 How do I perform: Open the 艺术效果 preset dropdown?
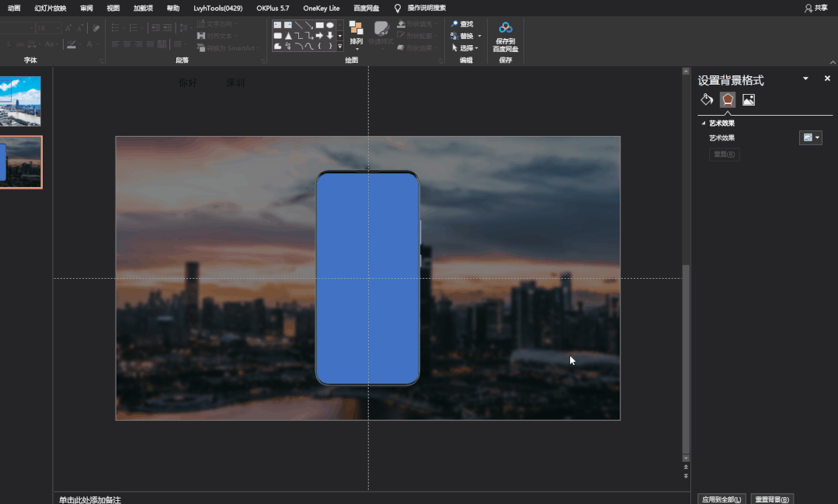(x=811, y=137)
